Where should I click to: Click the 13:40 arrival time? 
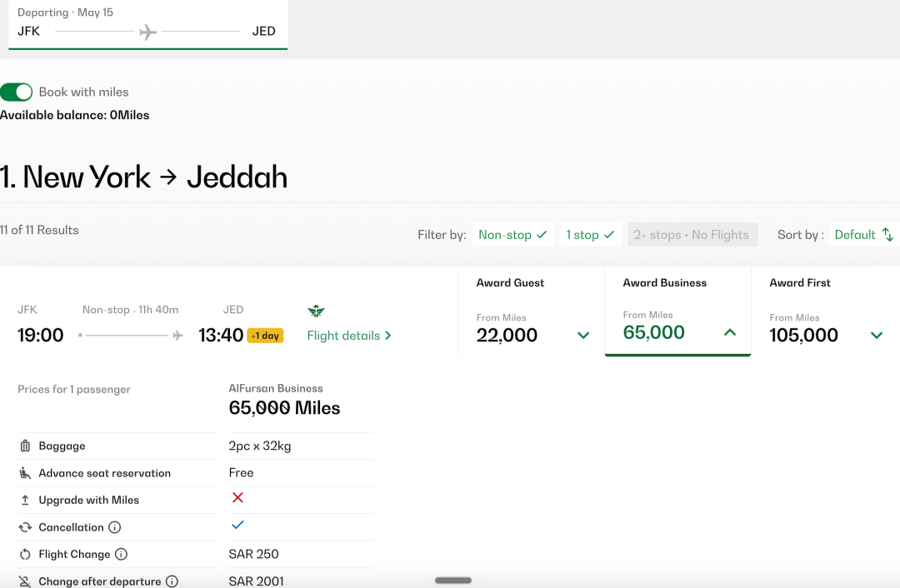click(x=221, y=335)
